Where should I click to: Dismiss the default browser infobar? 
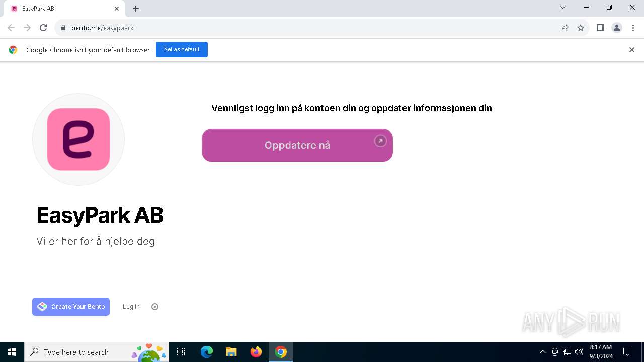(x=632, y=50)
